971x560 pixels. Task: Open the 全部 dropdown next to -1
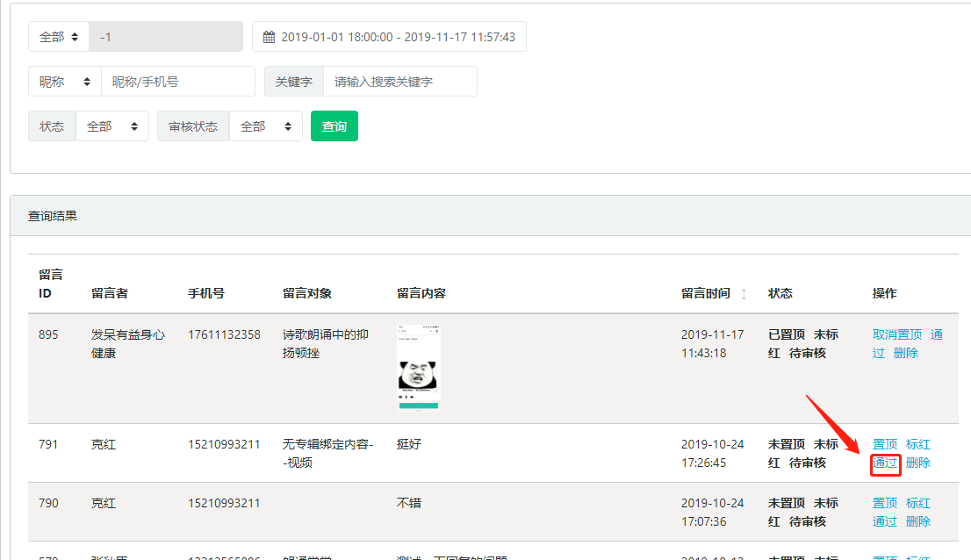[59, 37]
